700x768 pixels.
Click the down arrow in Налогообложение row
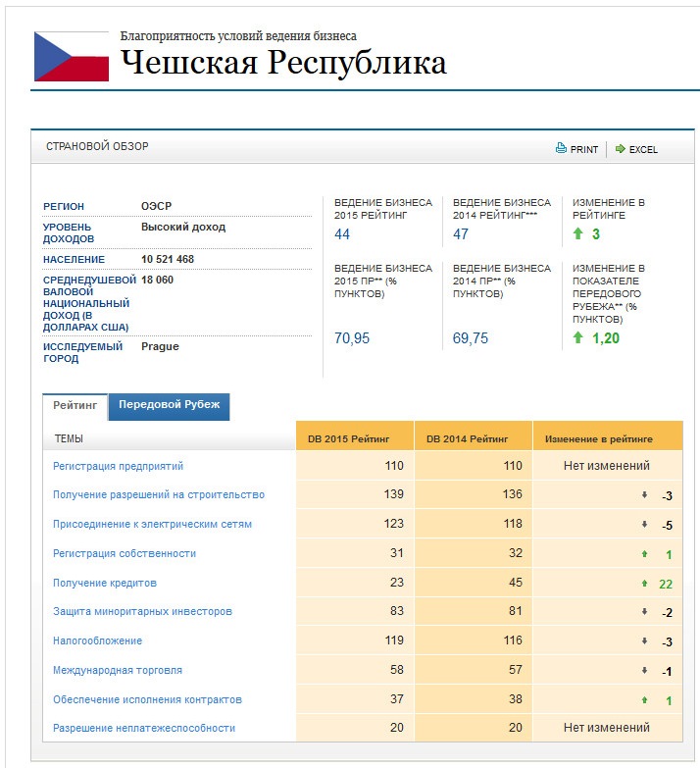(644, 641)
